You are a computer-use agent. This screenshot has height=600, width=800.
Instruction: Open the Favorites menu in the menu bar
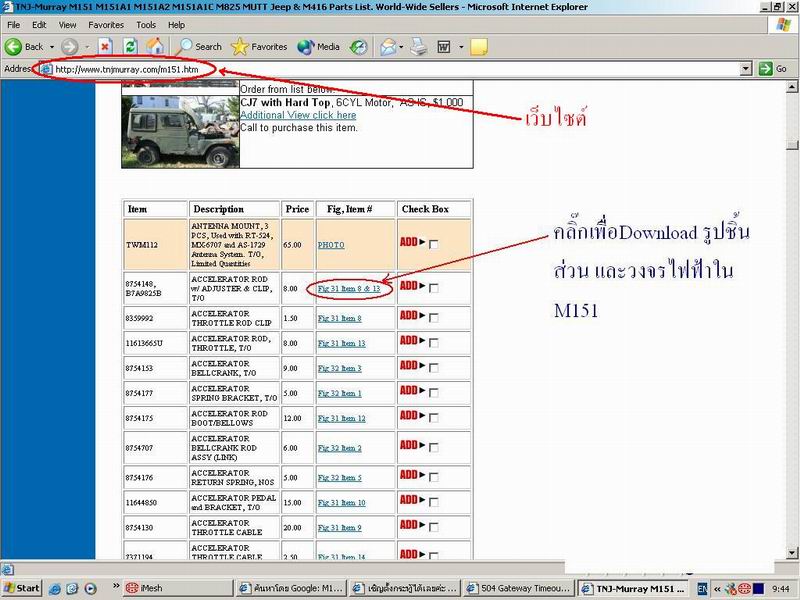coord(106,24)
